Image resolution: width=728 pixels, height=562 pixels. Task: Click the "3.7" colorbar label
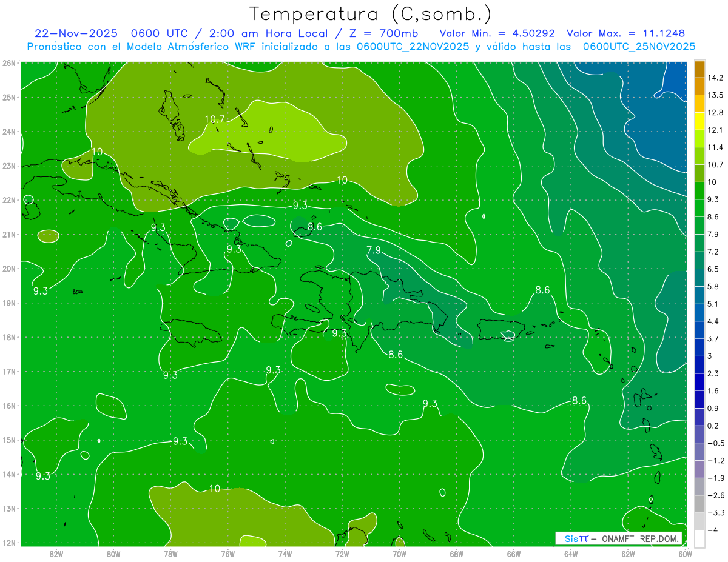click(713, 338)
